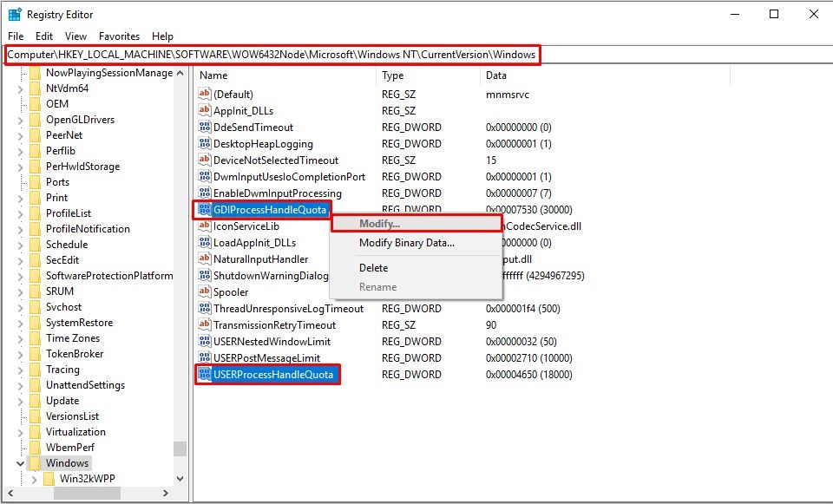Screen dimensions: 833x504
Task: Expand the Win32kWPP subkey
Action: [x=35, y=479]
